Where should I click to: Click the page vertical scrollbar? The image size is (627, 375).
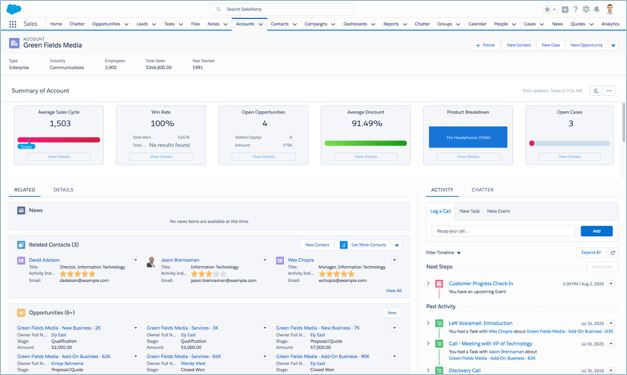coord(623,122)
